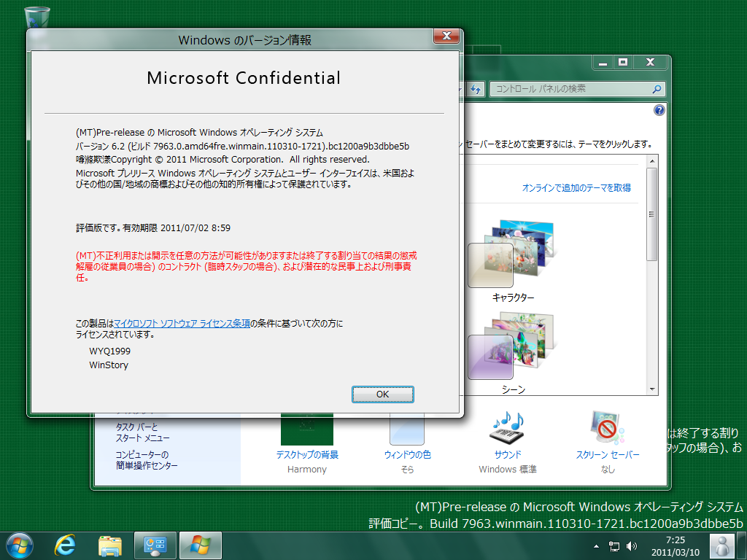The image size is (747, 560).
Task: Click the Microsoft Confidential heading
Action: [x=244, y=78]
